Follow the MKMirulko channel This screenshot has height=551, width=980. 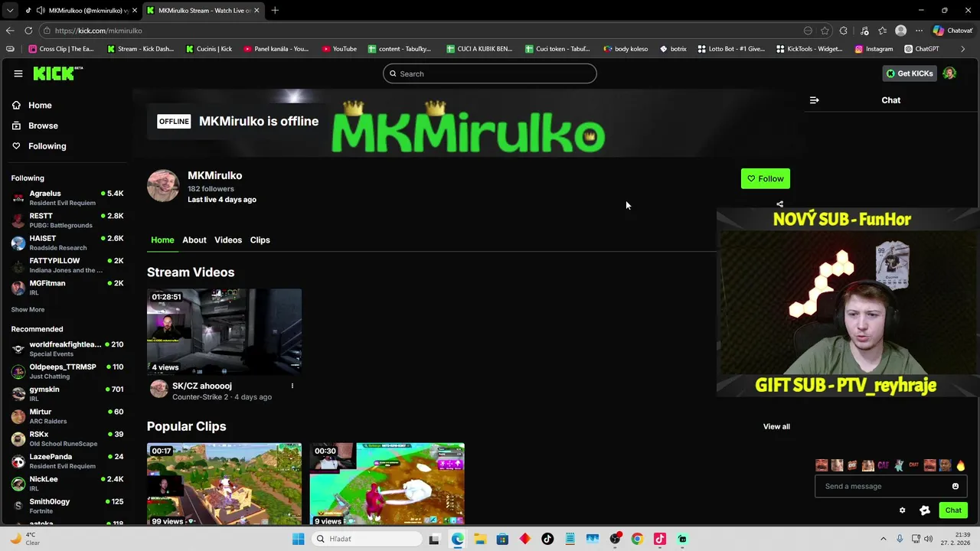click(766, 179)
